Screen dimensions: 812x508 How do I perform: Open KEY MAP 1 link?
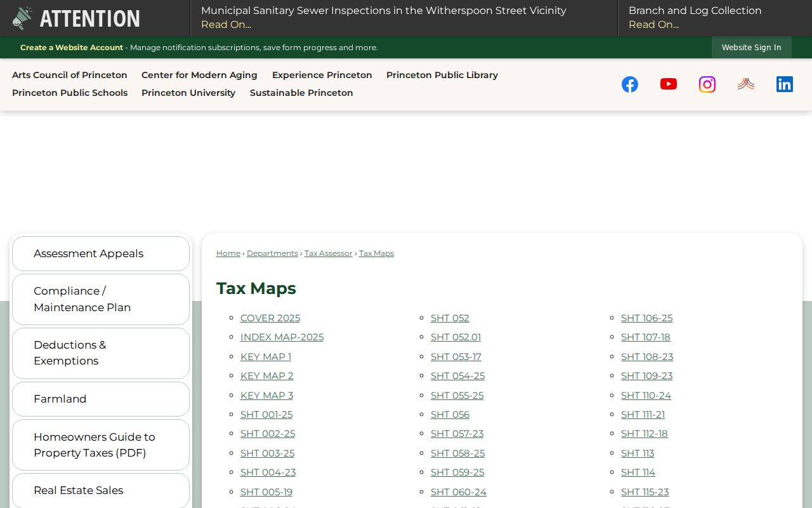[x=266, y=357]
